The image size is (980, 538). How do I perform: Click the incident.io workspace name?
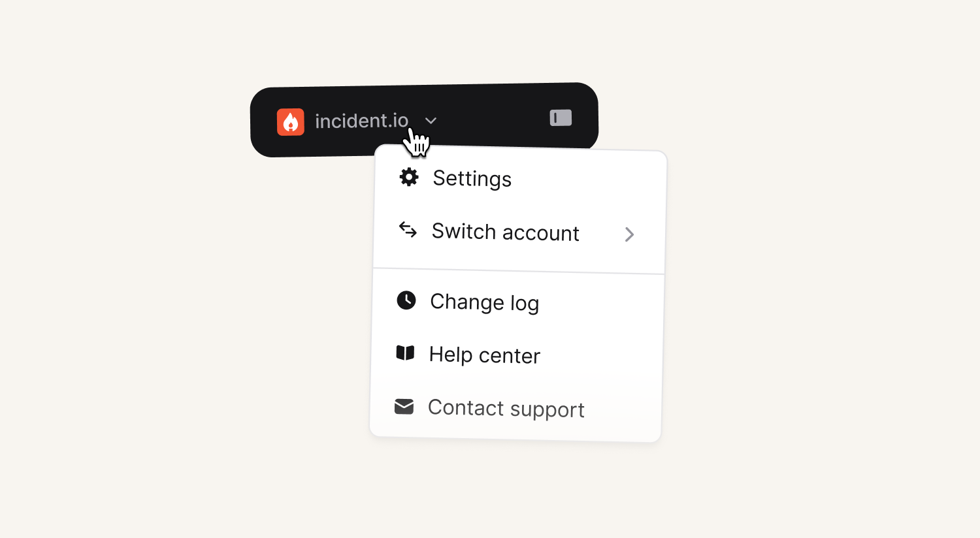[x=362, y=121]
